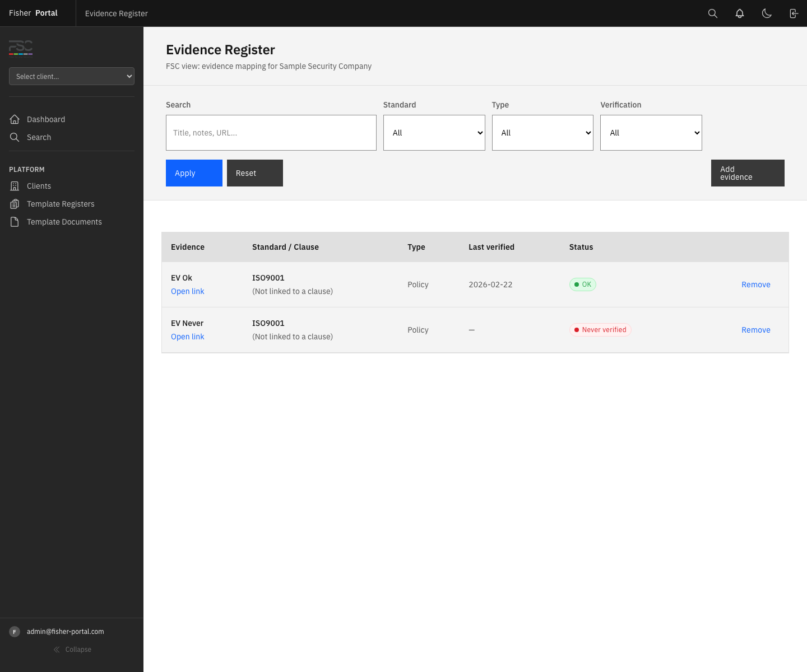Screen dimensions: 807x672
Task: Collapse the sidebar with the Collapse control
Action: 72,649
